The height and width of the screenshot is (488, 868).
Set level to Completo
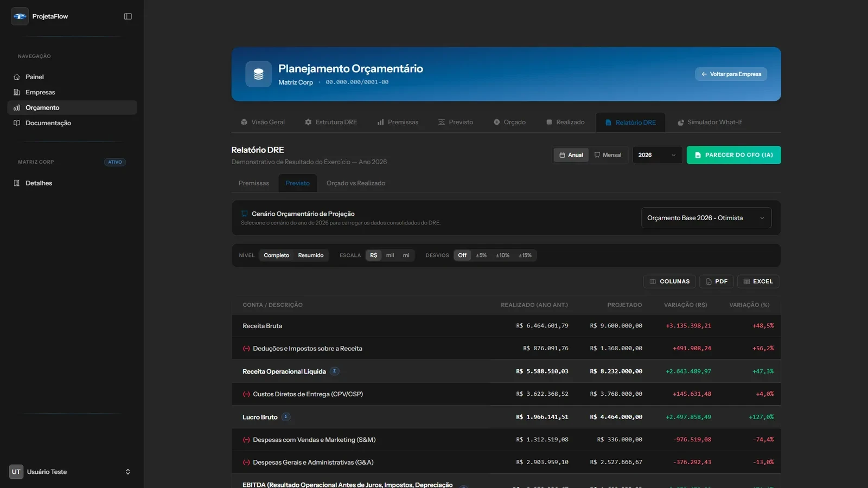pyautogui.click(x=277, y=255)
